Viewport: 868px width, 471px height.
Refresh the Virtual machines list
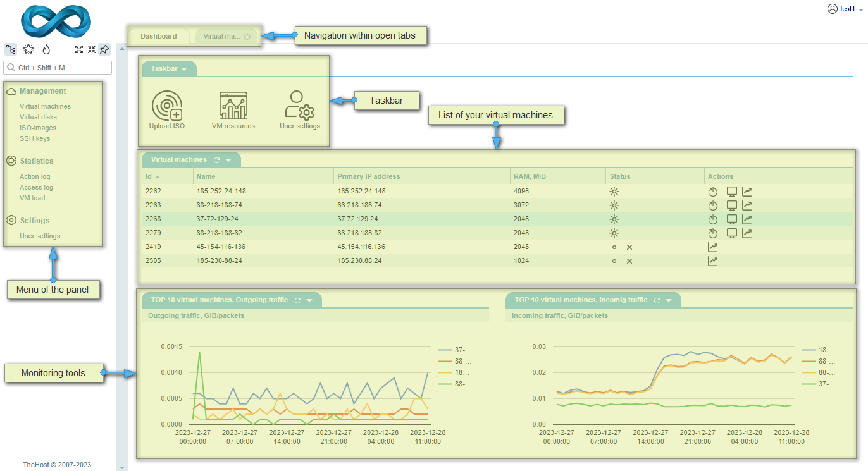(216, 160)
